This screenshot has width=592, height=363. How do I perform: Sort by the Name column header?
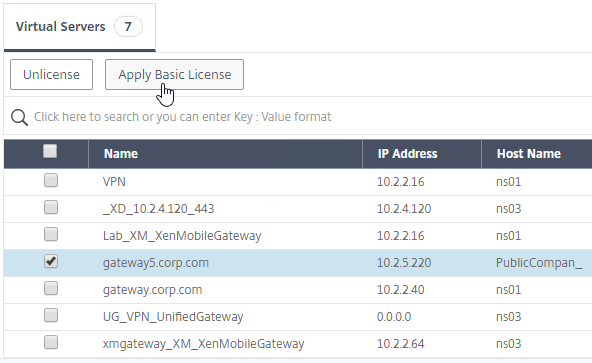121,154
